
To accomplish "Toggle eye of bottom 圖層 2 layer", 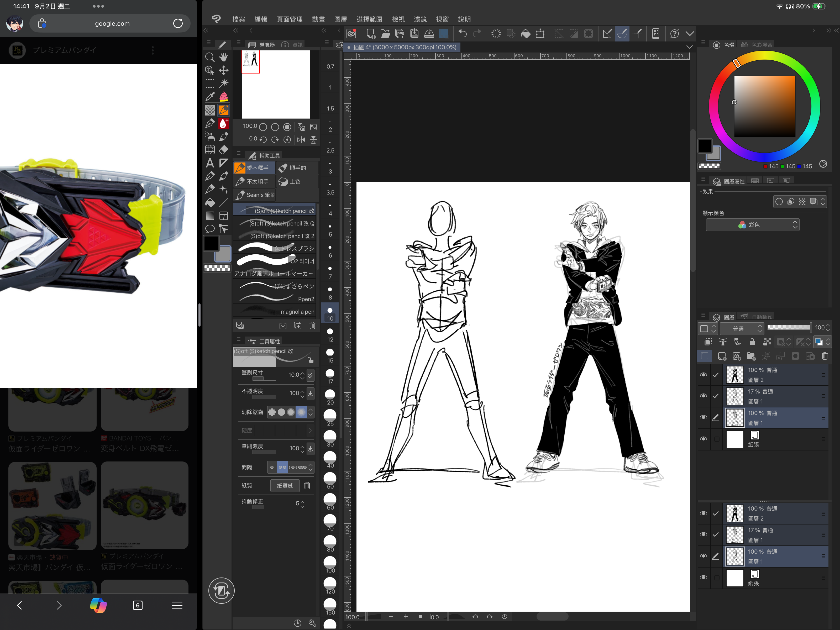I will pyautogui.click(x=703, y=513).
